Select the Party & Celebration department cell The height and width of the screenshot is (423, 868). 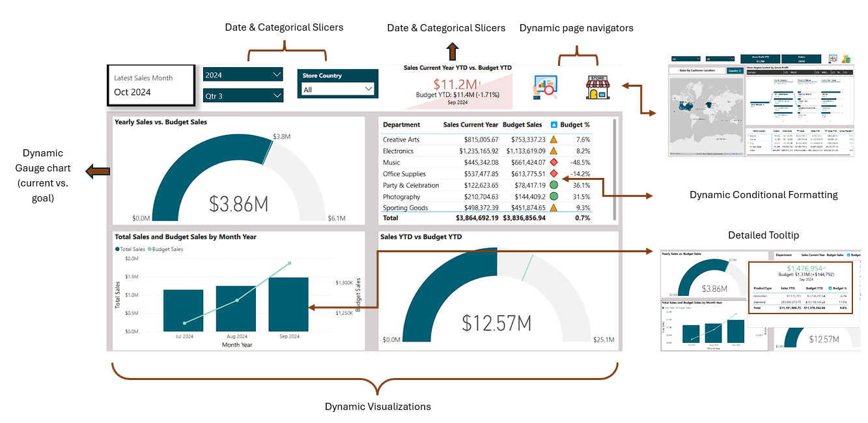point(411,185)
